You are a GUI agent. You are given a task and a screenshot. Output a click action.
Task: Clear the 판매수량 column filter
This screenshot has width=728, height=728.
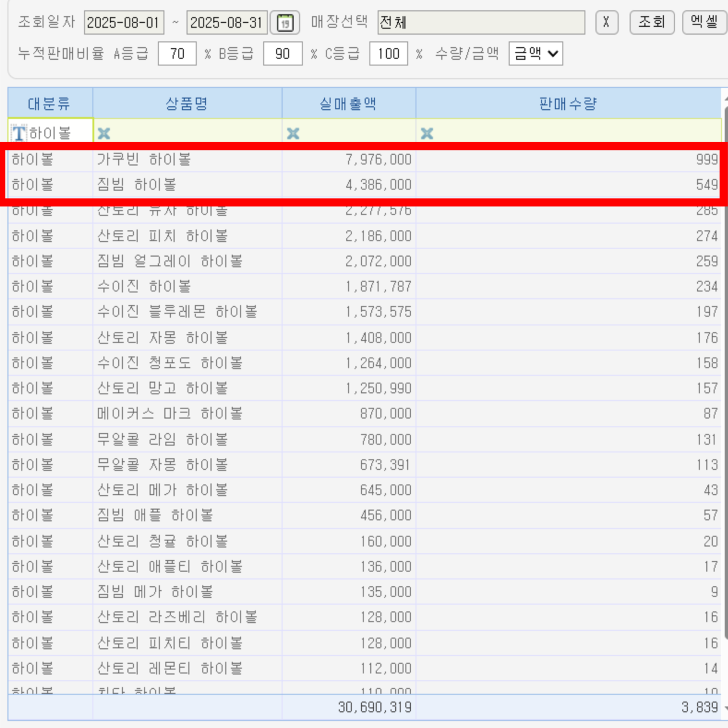tap(427, 134)
